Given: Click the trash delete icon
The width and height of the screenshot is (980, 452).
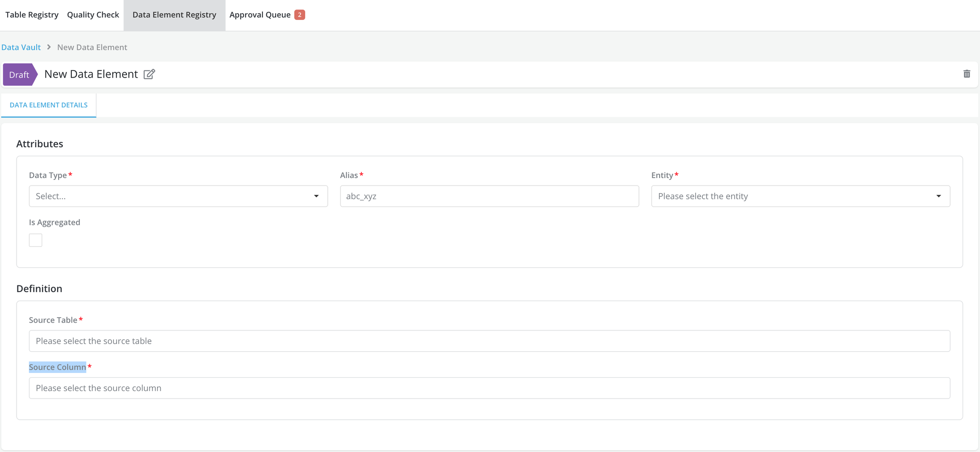Looking at the screenshot, I should click(x=966, y=74).
